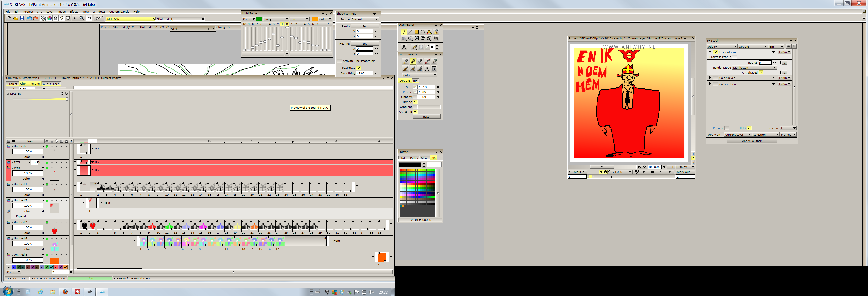Enable Activate line smoothing checkbox

340,61
